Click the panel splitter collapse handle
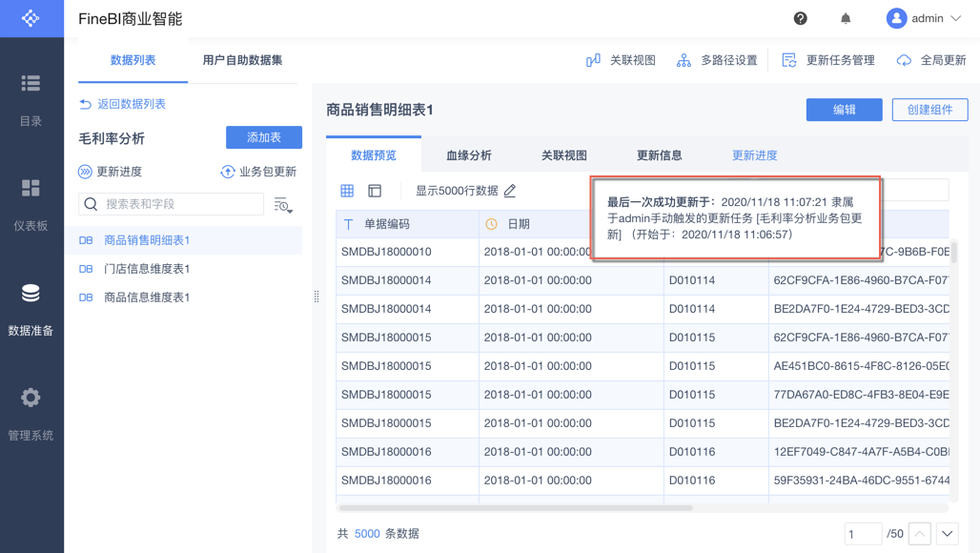Screen dimensions: 980x553 (x=316, y=297)
